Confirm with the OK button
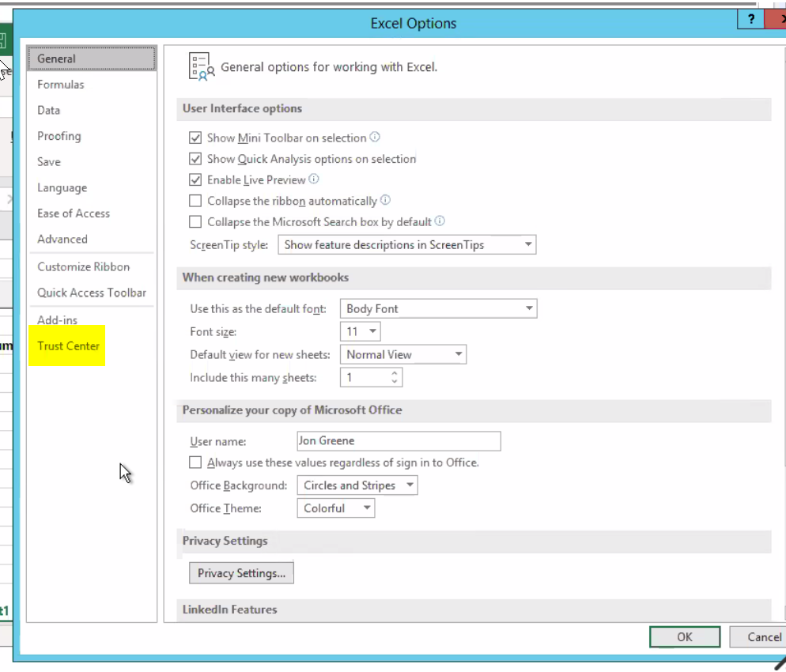The image size is (786, 672). pyautogui.click(x=685, y=637)
